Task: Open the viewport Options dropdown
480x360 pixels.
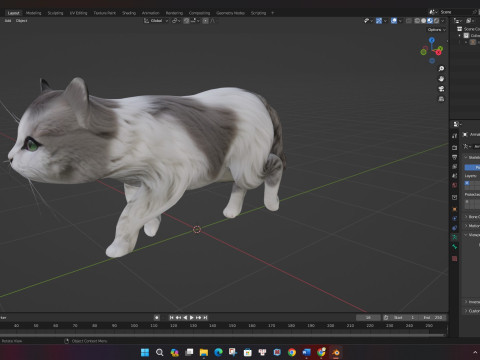Action: tap(437, 30)
